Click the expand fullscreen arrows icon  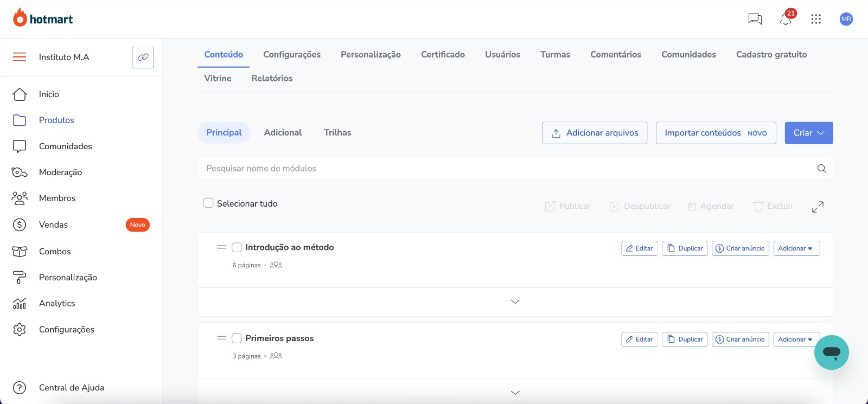(818, 207)
